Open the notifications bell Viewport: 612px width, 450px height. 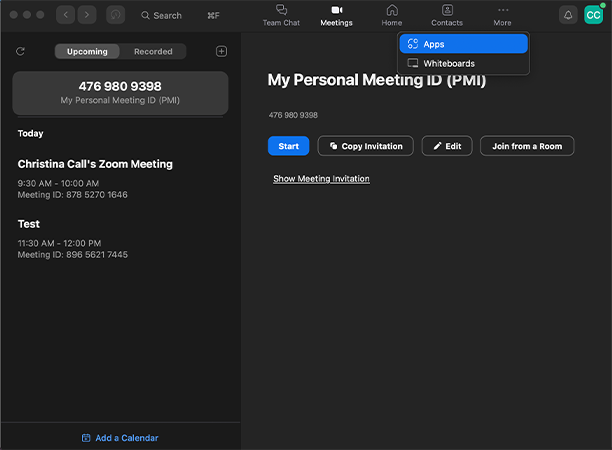coord(568,15)
